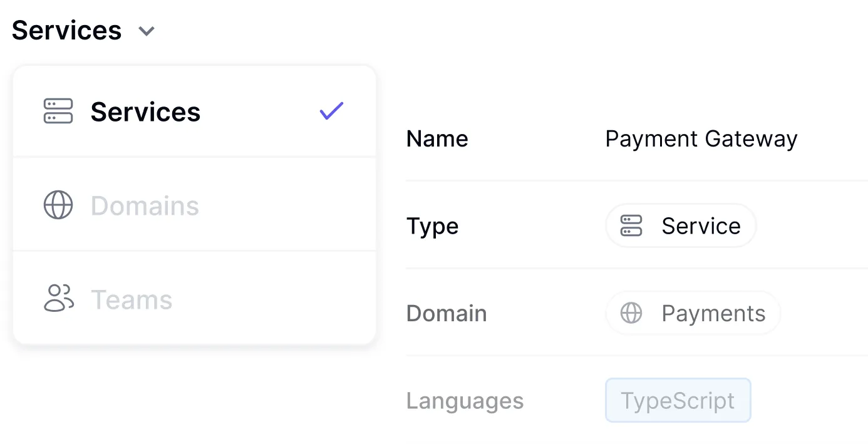
Task: Click the server icon in Service chip
Action: [631, 225]
